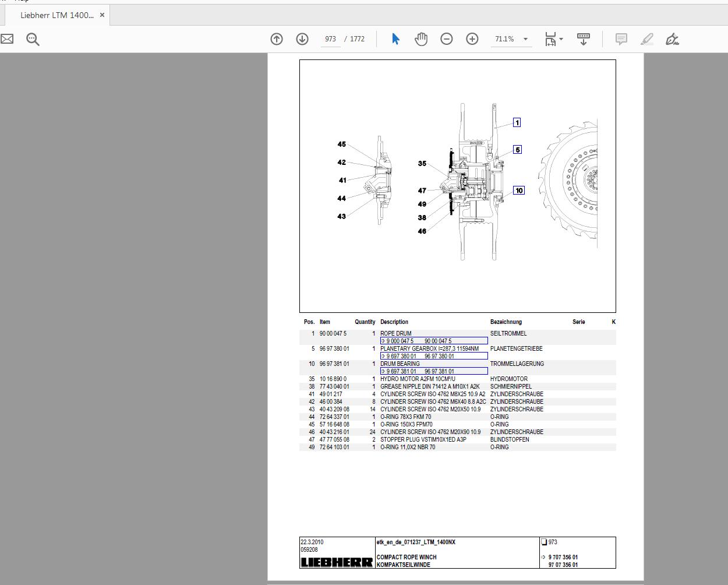Click the etk_en_de_071237_LTM_1400NX footer text

pyautogui.click(x=416, y=542)
